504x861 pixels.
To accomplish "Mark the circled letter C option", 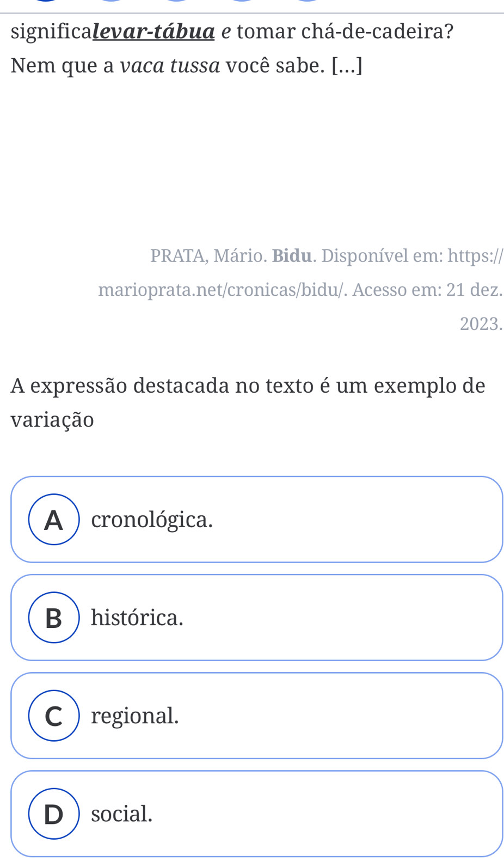I will (54, 715).
